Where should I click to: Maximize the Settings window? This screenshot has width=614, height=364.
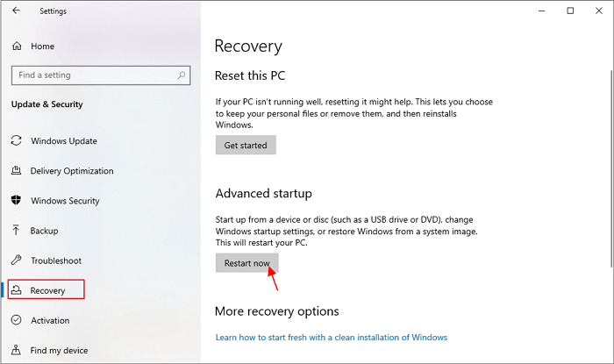point(570,11)
